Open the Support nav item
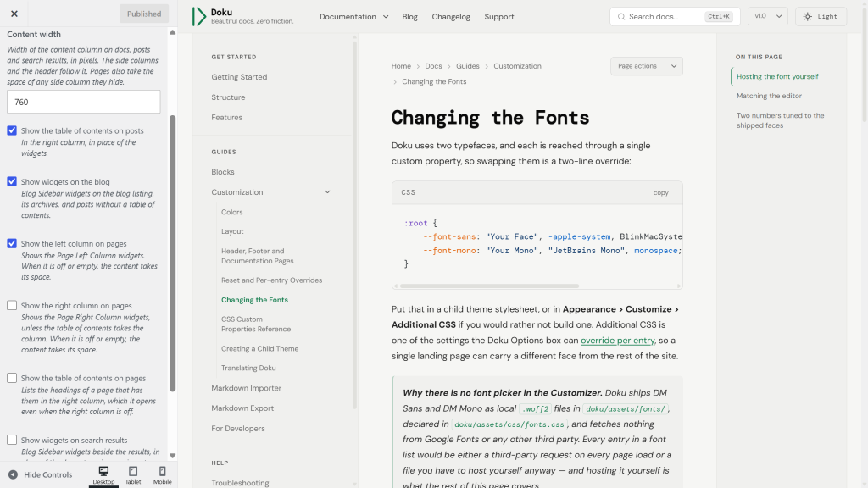This screenshot has width=868, height=488. (x=498, y=17)
